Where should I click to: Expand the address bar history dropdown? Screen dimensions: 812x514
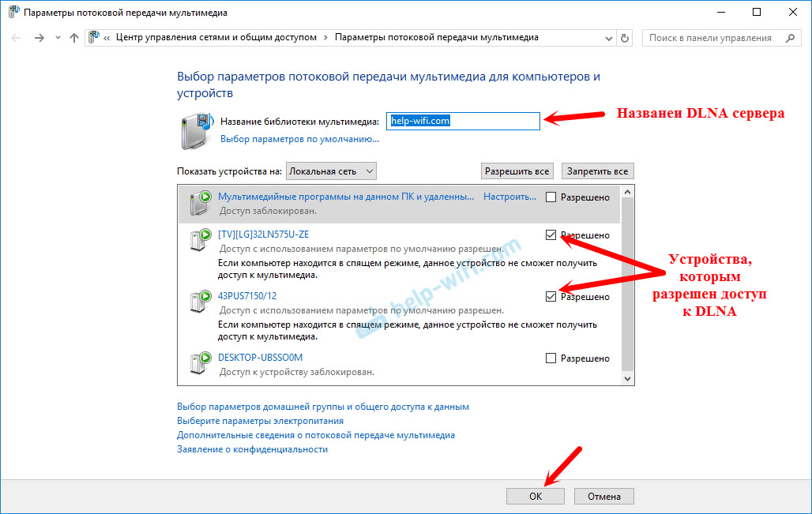609,39
